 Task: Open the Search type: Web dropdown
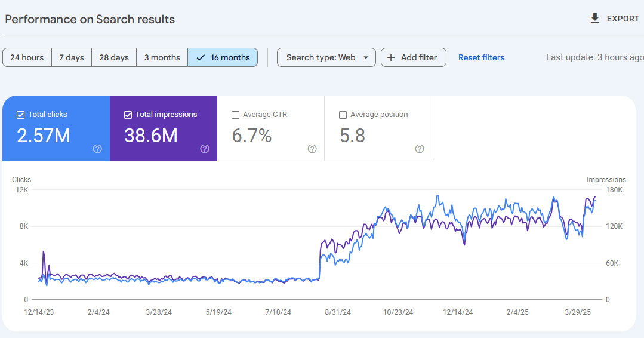(326, 57)
